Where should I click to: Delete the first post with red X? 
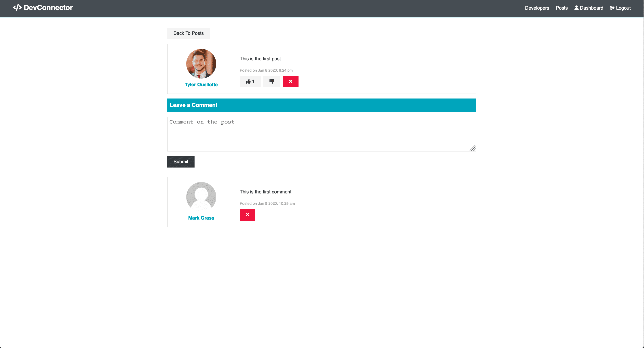[x=290, y=81]
